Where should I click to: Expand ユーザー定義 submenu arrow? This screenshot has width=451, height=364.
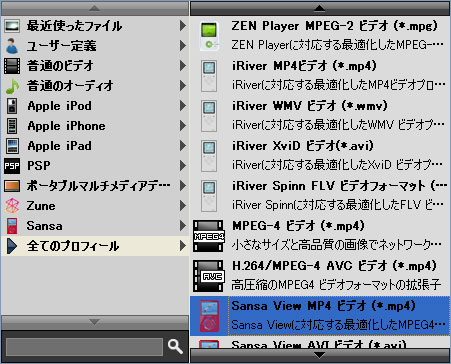click(x=182, y=46)
